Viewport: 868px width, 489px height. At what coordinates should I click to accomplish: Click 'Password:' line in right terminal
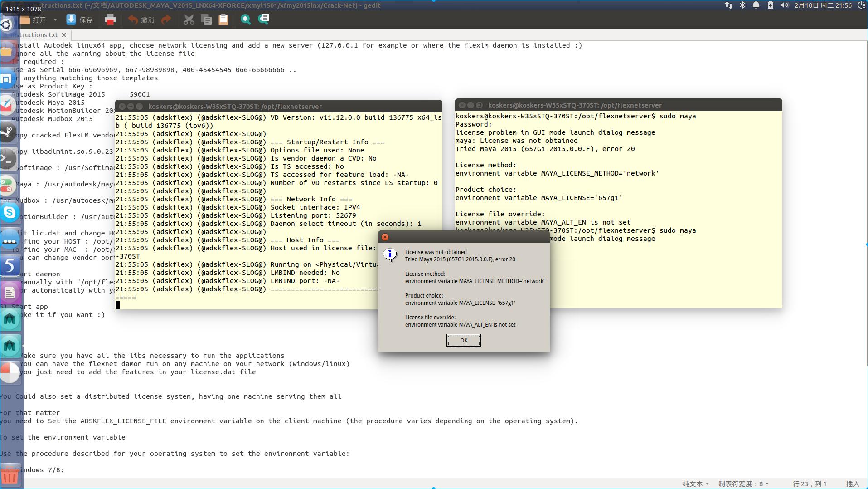pos(474,124)
